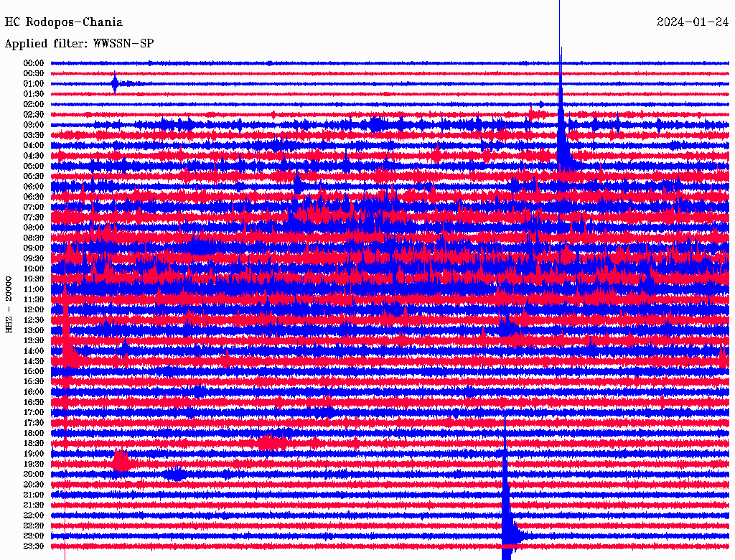Click the 17:30 time label
The height and width of the screenshot is (560, 735).
click(x=34, y=423)
